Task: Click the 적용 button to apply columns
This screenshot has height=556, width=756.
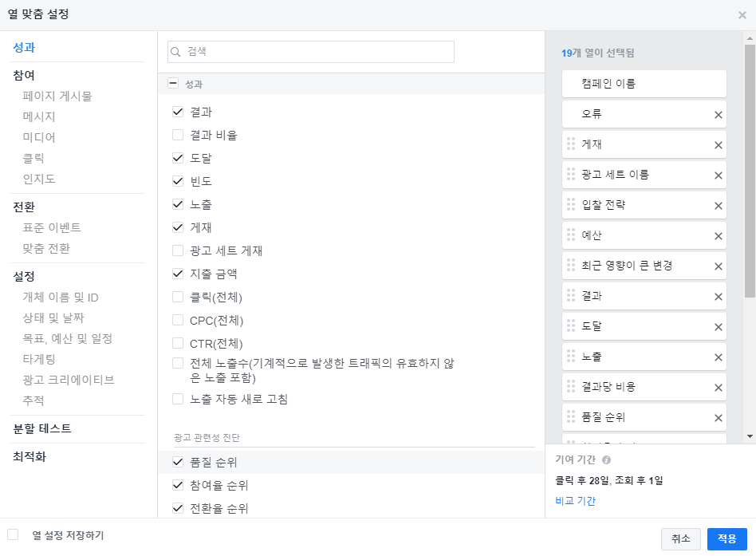Action: pyautogui.click(x=726, y=538)
